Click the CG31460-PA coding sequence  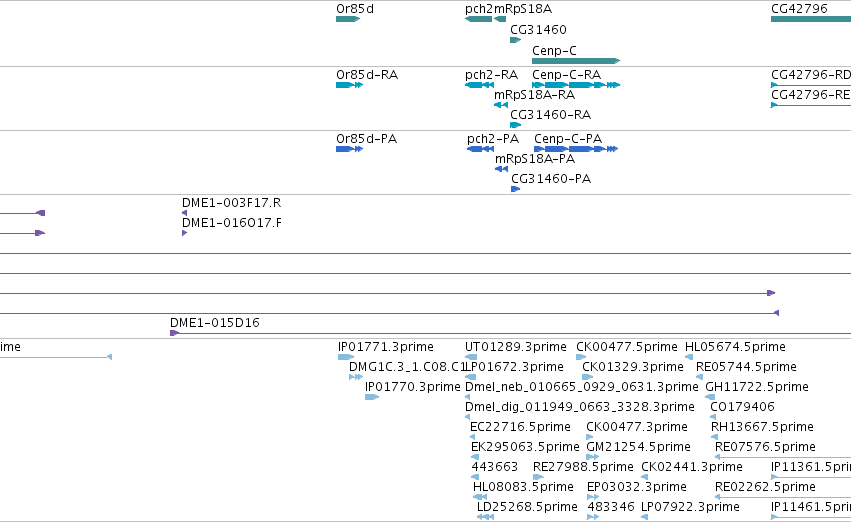(x=516, y=189)
